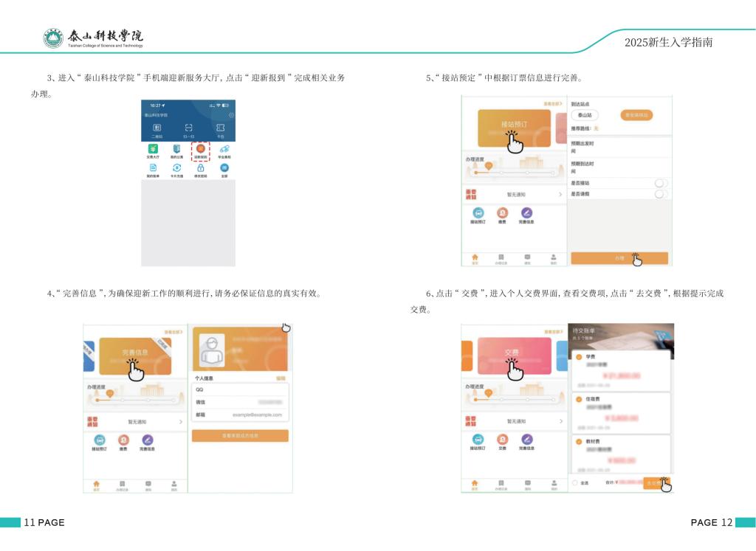The width and height of the screenshot is (756, 551).
Task: Tap the 毕业离校 icon
Action: pyautogui.click(x=224, y=149)
